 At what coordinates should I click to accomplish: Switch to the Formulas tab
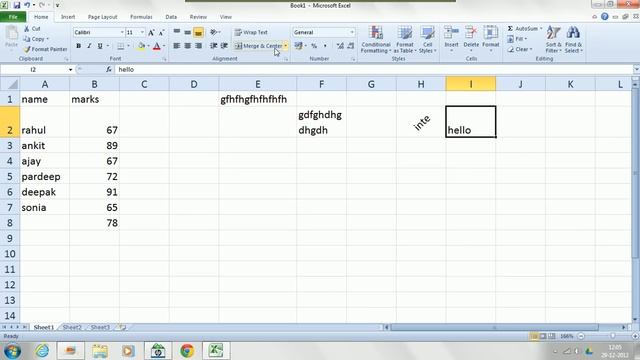141,17
